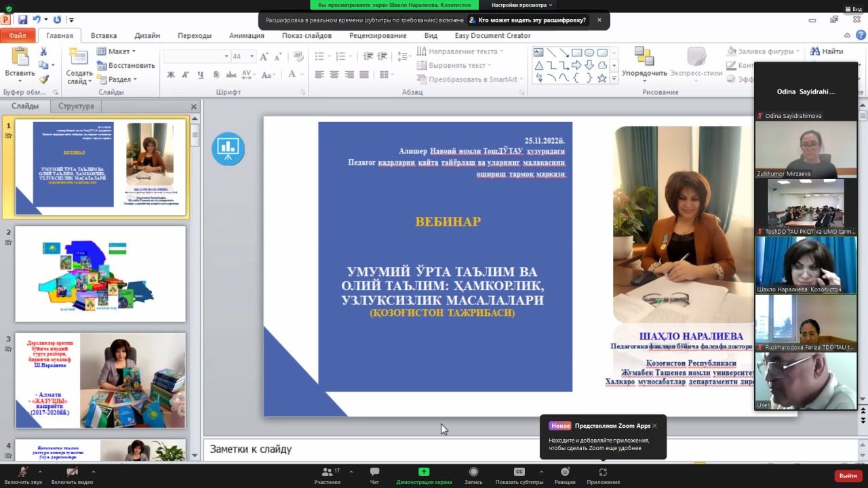This screenshot has width=868, height=488.
Task: Open the font size dropdown showing 44
Action: [x=252, y=56]
